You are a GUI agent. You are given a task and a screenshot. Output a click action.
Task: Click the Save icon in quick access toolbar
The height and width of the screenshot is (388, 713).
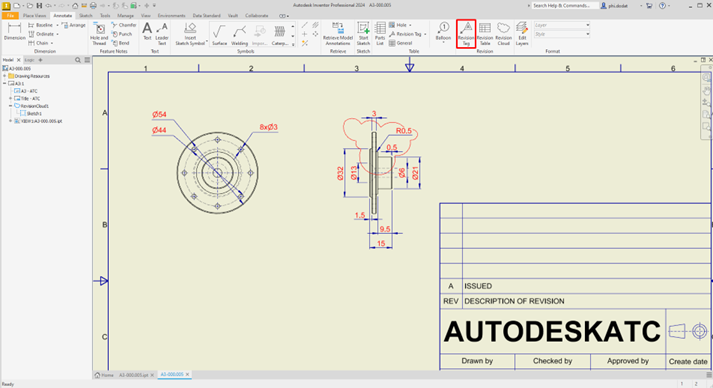39,5
